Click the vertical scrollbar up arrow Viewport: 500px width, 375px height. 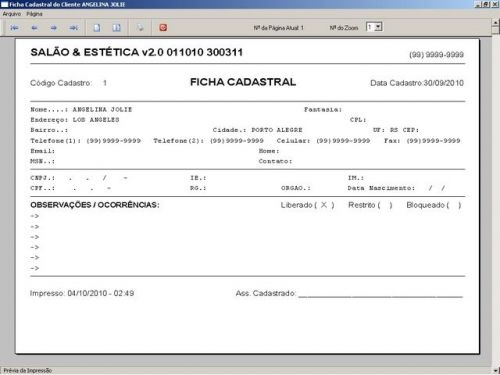(496, 22)
